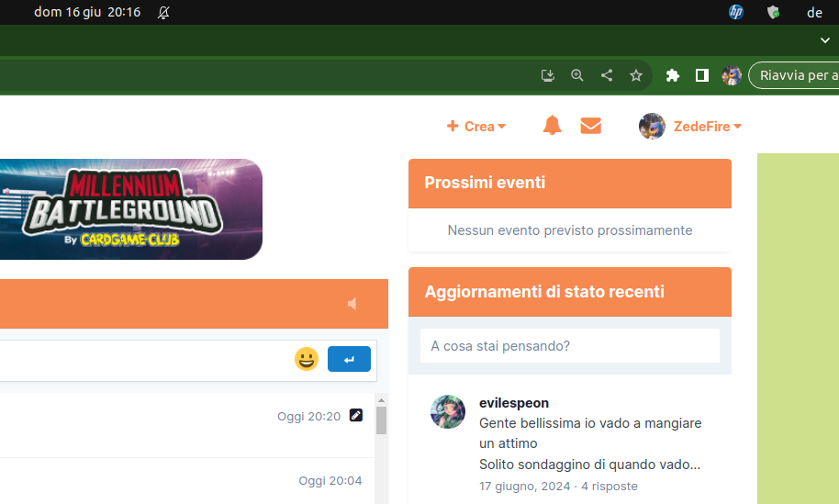Click the chat scrollbar up arrow
The height and width of the screenshot is (504, 839).
click(381, 400)
